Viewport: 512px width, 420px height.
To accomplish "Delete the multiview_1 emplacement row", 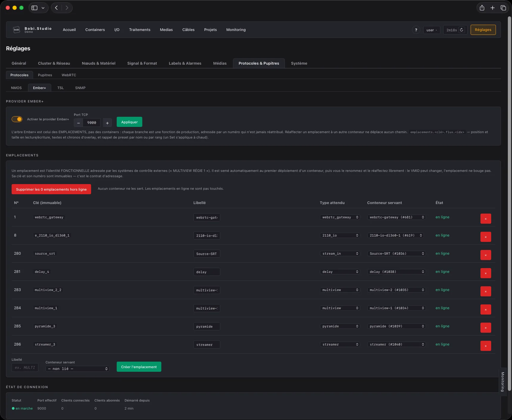I will click(486, 309).
